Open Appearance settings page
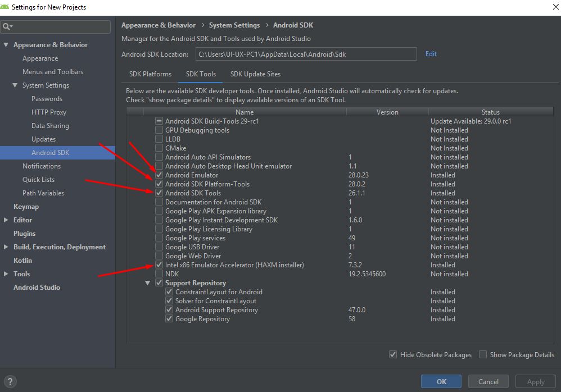The image size is (561, 392). tap(40, 58)
